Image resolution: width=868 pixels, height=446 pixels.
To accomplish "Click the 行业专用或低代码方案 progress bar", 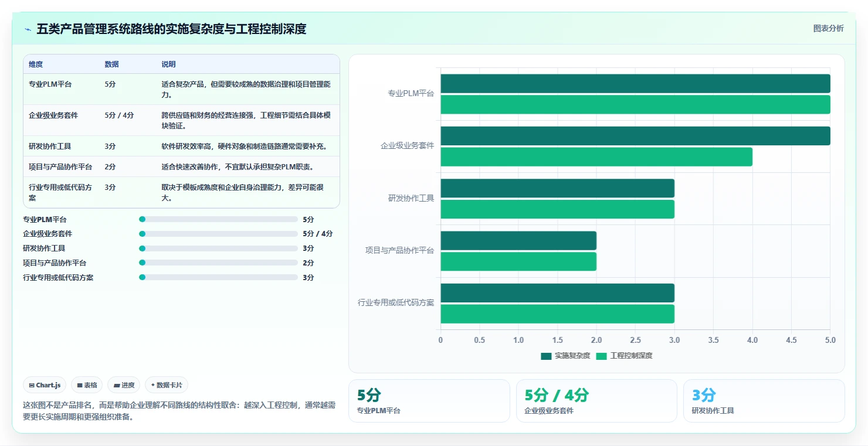I will point(218,277).
